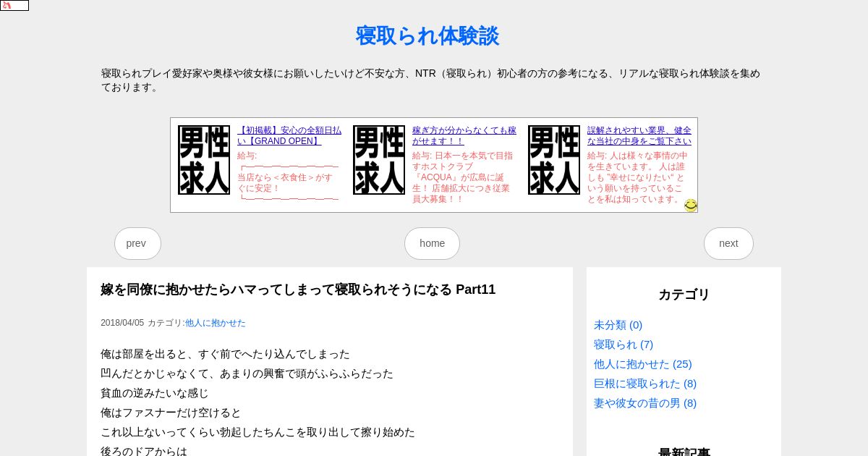Screen dimensions: 868x456
Task: Open the 稼ぎ方が分からなくても稼がせます ad link
Action: (464, 135)
